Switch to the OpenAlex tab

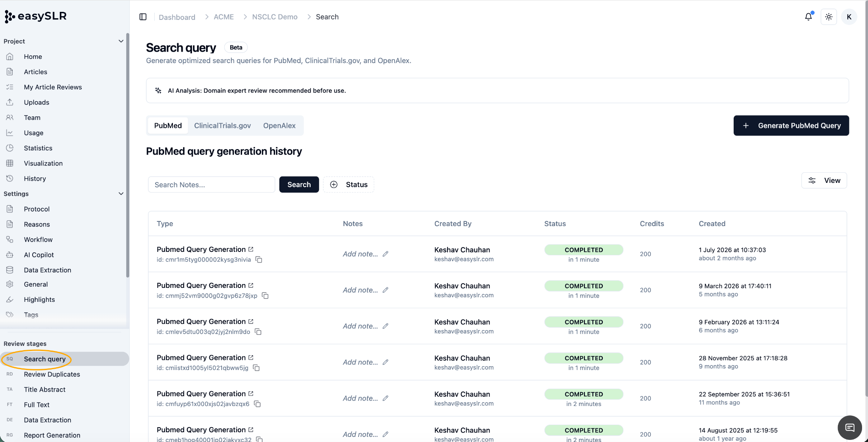coord(279,126)
